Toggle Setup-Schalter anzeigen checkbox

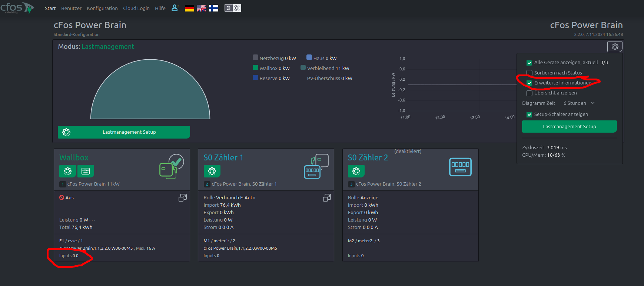529,114
